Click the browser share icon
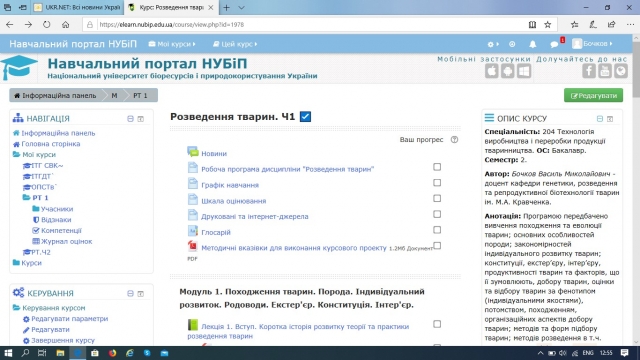This screenshot has width=640, height=360. pyautogui.click(x=611, y=24)
